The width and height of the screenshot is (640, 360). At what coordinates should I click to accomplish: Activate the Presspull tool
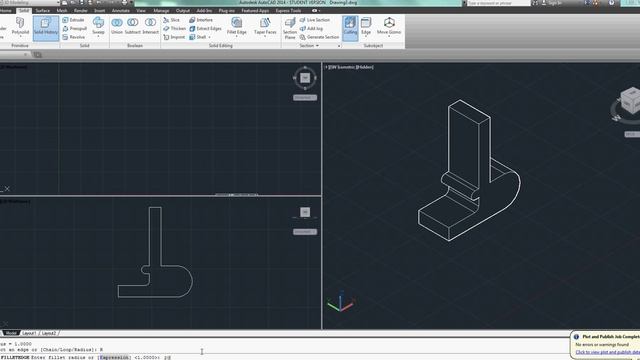pos(75,28)
